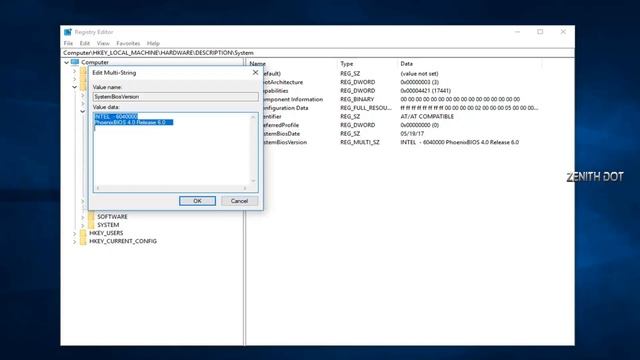This screenshot has width=640, height=360.
Task: Click the Registry Editor title bar icon
Action: click(68, 32)
